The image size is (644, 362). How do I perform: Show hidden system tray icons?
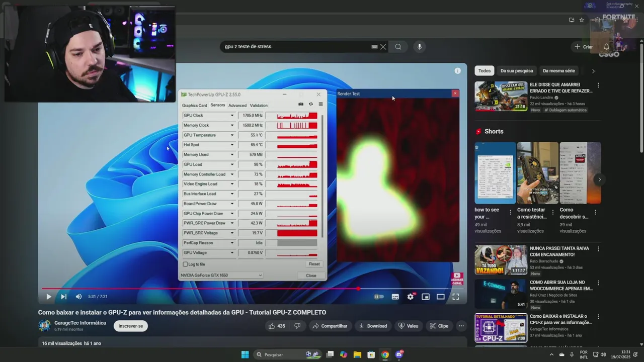point(551,354)
